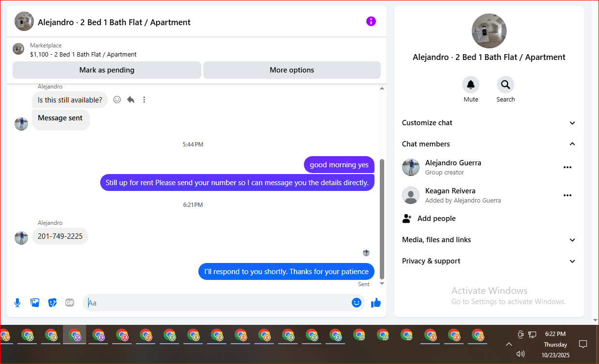Click the Mark as pending button
The image size is (599, 364).
click(107, 70)
